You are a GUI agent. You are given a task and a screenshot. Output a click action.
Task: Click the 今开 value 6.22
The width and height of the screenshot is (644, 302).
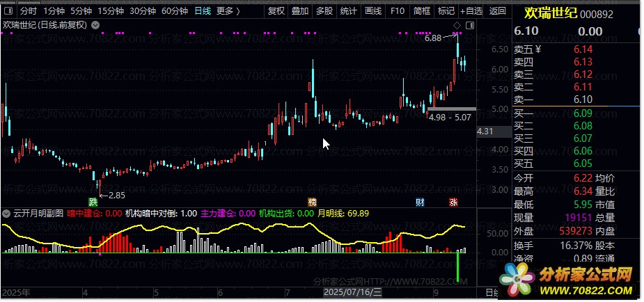coord(583,178)
